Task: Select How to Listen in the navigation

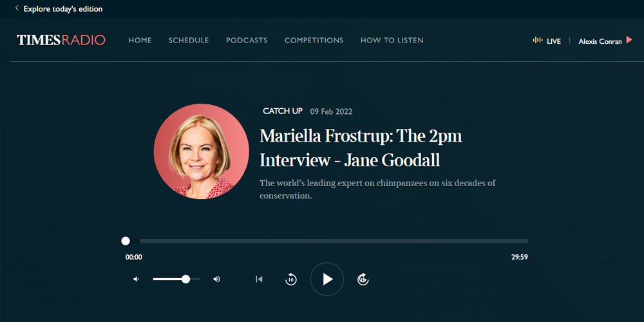Action: pos(392,41)
